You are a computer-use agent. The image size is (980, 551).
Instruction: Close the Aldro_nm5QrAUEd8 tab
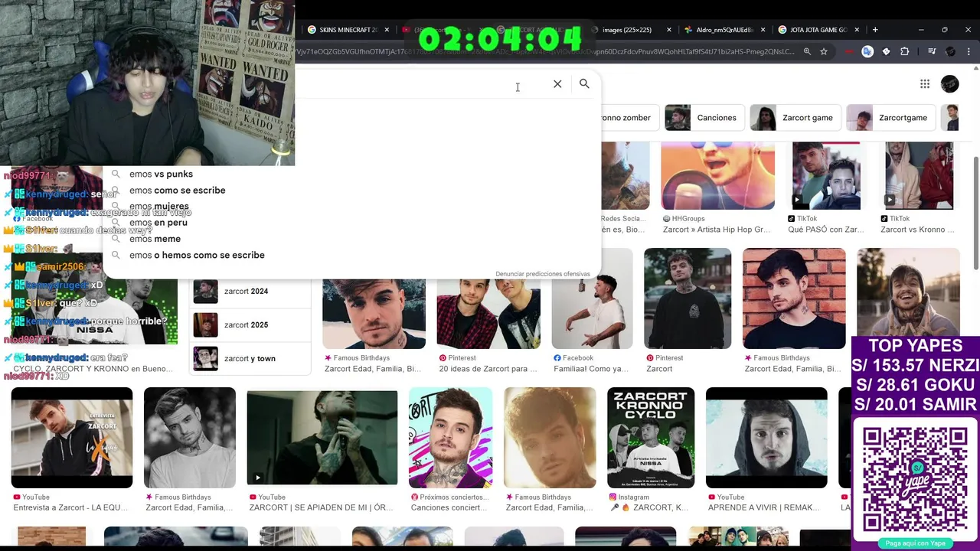pyautogui.click(x=763, y=30)
